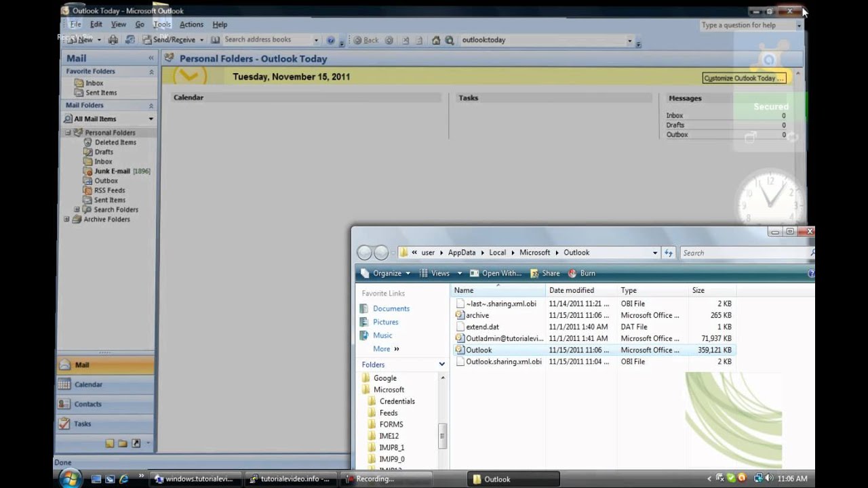Sort by the Date modified column header

coord(581,290)
